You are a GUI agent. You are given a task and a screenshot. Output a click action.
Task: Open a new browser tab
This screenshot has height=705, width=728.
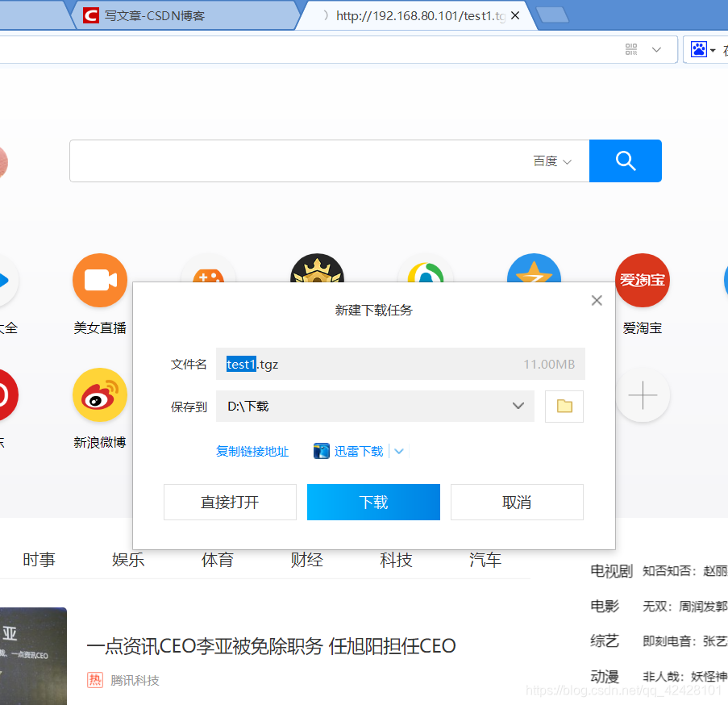551,15
